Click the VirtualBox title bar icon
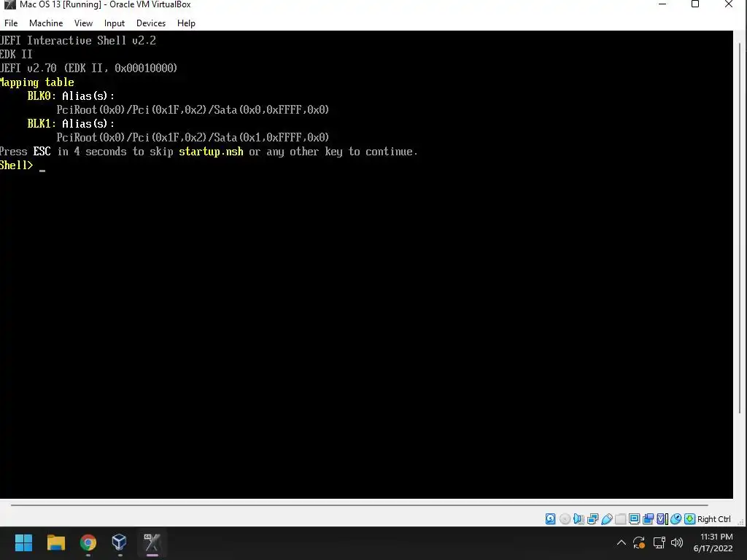 pos(9,5)
